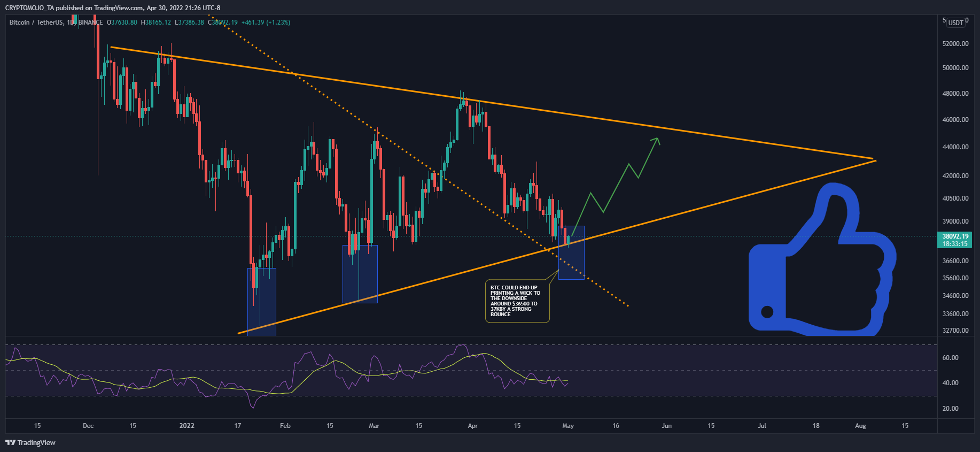Image resolution: width=980 pixels, height=452 pixels.
Task: Select the blue rectangle near late-February lows
Action: 360,274
